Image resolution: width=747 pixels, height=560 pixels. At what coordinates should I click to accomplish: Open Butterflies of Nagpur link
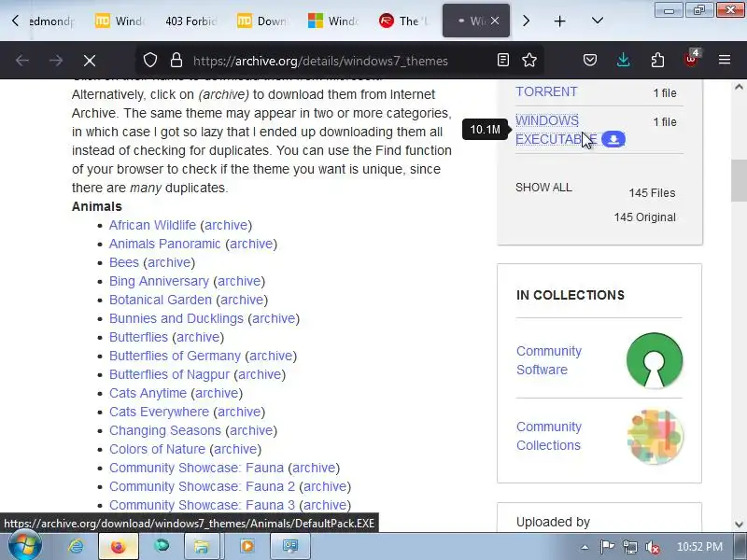169,374
